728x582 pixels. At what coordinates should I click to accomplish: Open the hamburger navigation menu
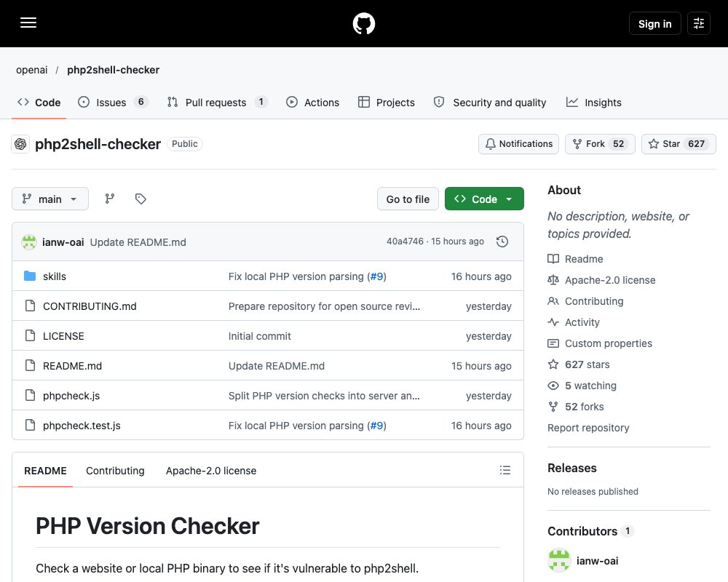pos(28,23)
